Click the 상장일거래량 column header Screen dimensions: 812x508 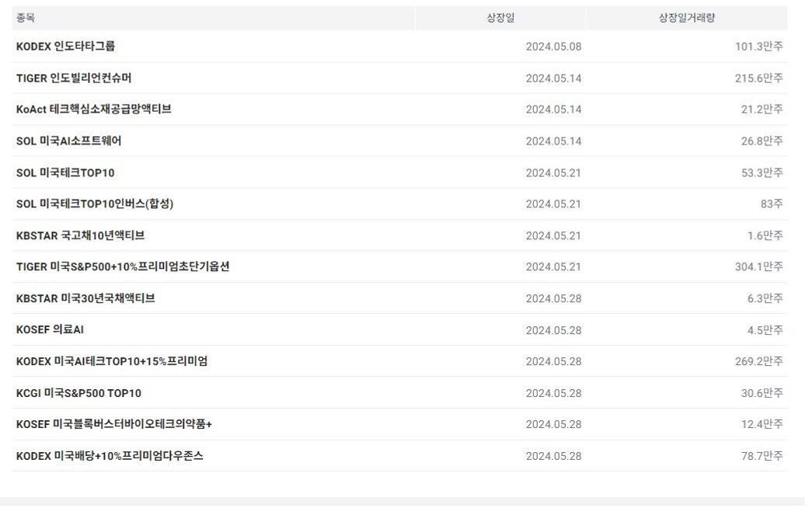pos(687,18)
